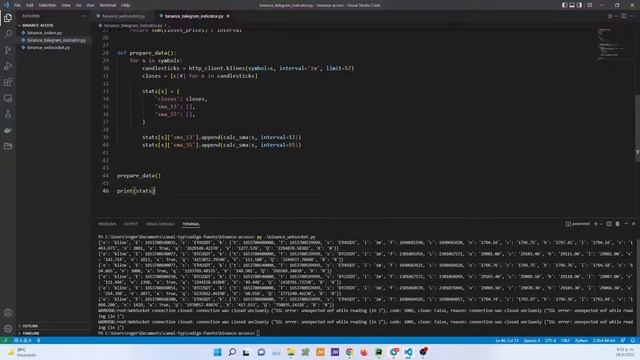This screenshot has width=640, height=360.
Task: Open binance_websocket.py in explorer
Action: point(48,48)
